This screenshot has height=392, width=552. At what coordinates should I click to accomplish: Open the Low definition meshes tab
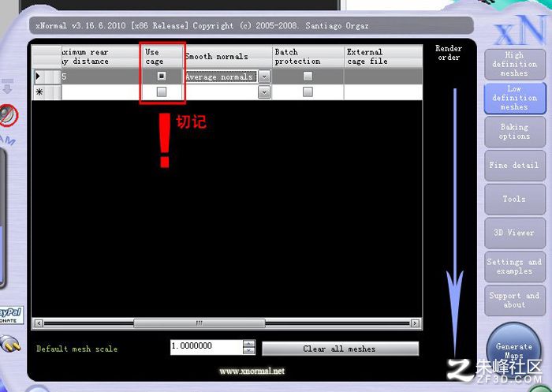(515, 98)
